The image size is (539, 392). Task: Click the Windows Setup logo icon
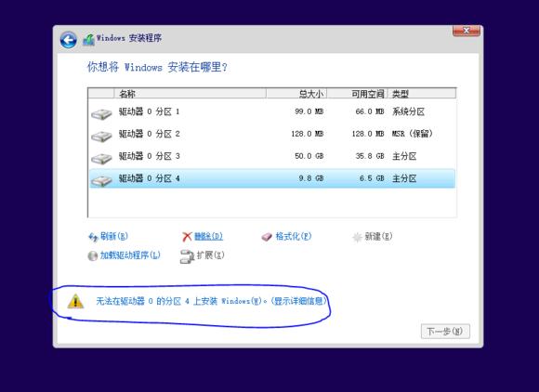coord(88,40)
